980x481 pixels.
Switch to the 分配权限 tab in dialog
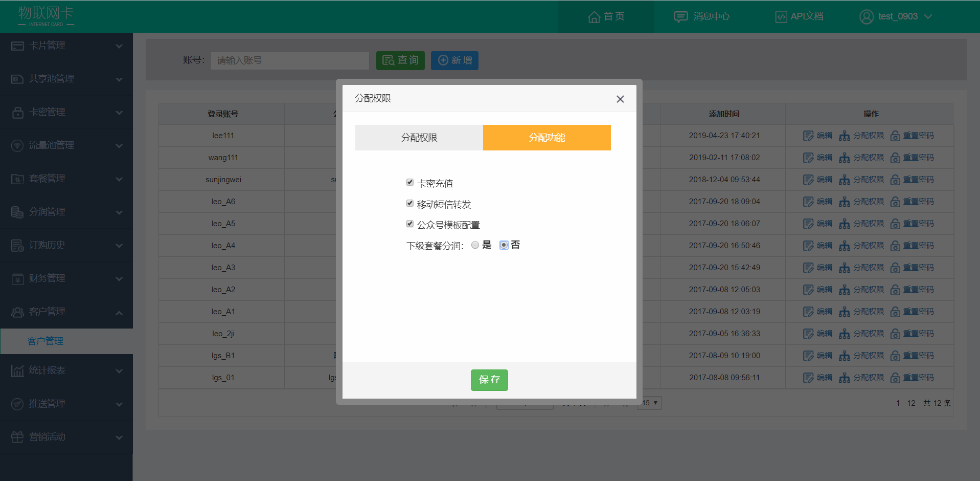(x=419, y=138)
